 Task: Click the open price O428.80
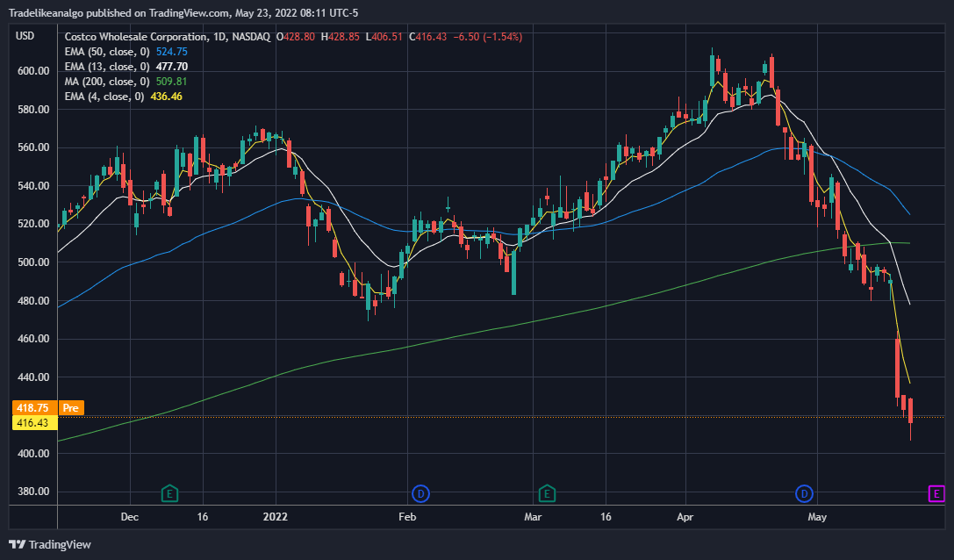[x=295, y=37]
